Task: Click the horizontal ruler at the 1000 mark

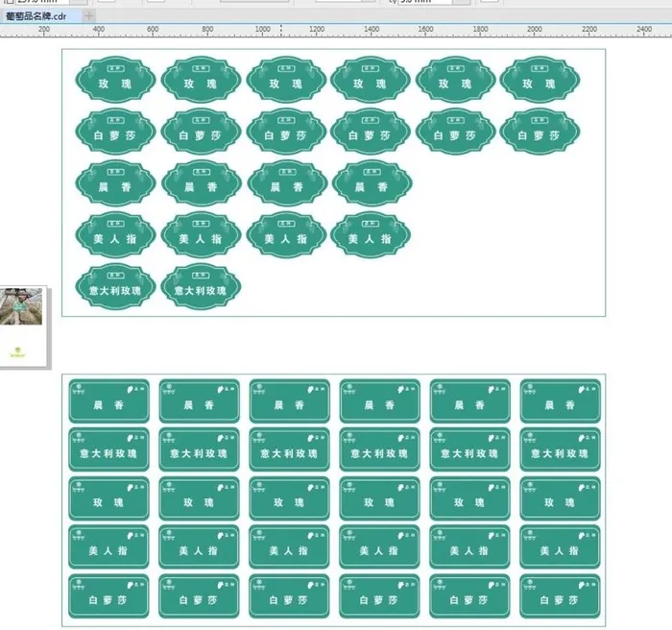Action: coord(262,31)
